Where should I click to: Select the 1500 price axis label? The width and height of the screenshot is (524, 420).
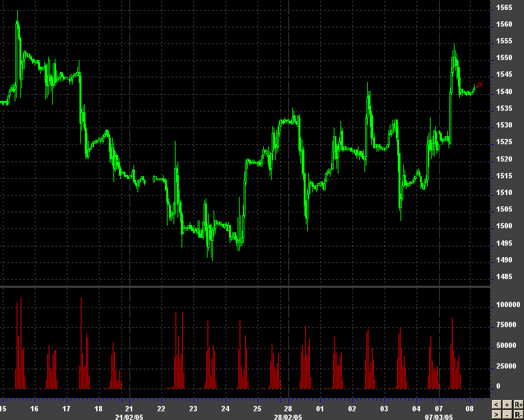(x=504, y=226)
